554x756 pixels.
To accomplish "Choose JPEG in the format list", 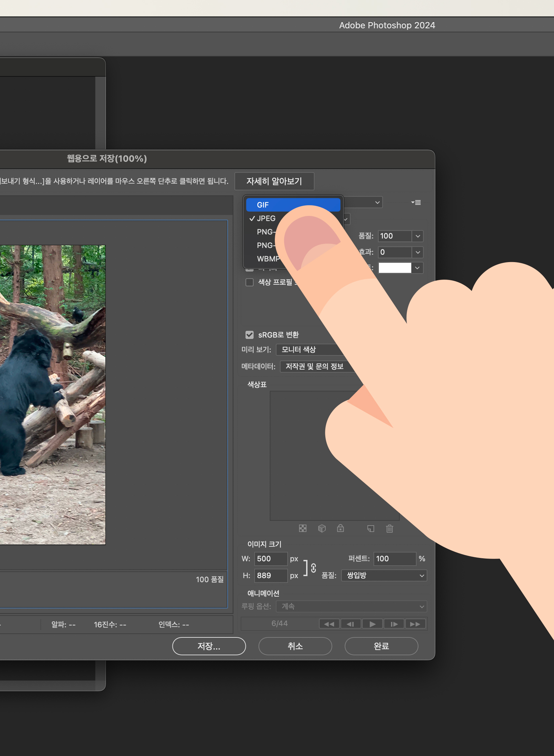I will pyautogui.click(x=266, y=218).
